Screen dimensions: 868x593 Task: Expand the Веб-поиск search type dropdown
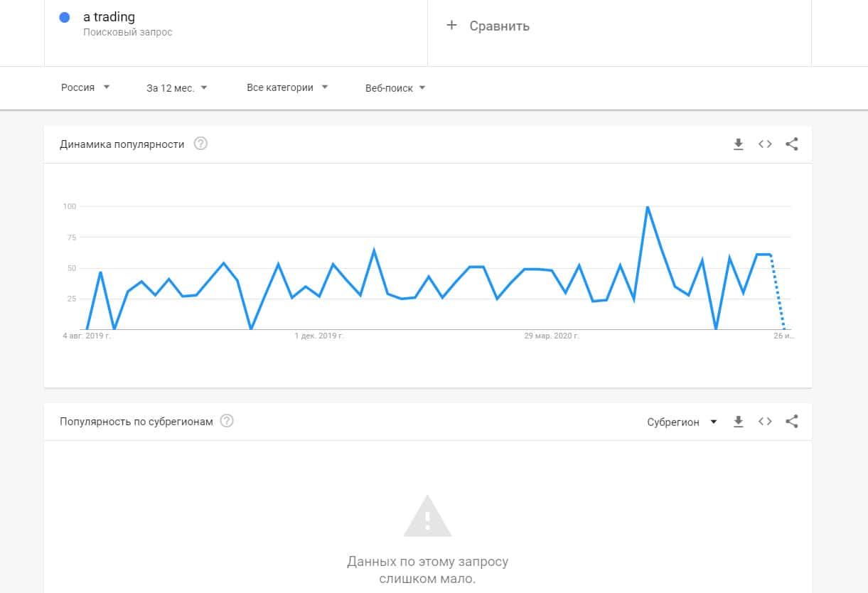[x=395, y=88]
